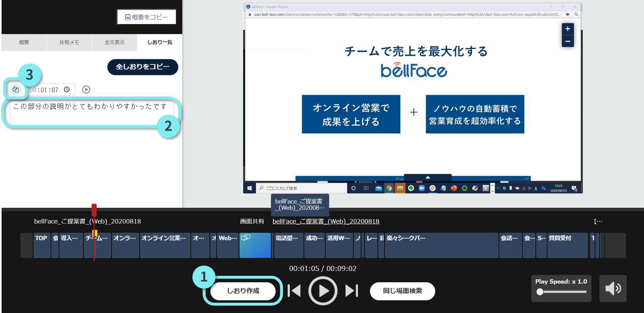Click the main play button
This screenshot has width=644, height=313.
(x=323, y=291)
